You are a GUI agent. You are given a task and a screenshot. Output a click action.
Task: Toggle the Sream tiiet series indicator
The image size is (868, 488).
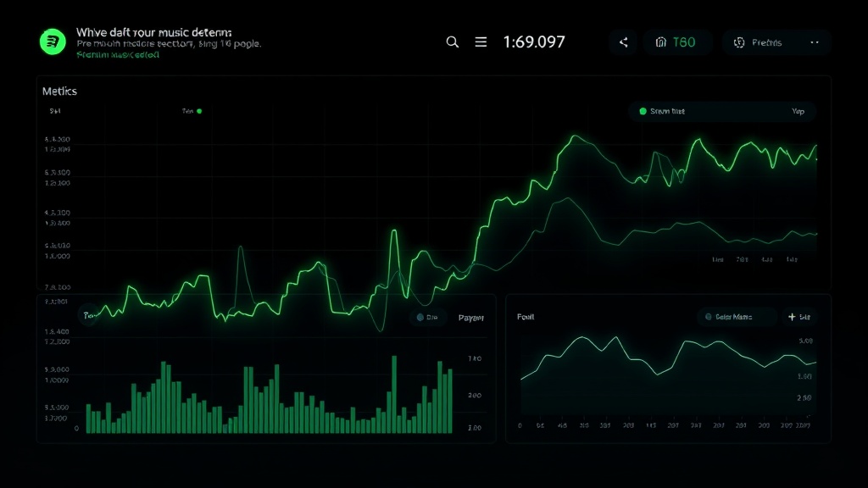[643, 111]
